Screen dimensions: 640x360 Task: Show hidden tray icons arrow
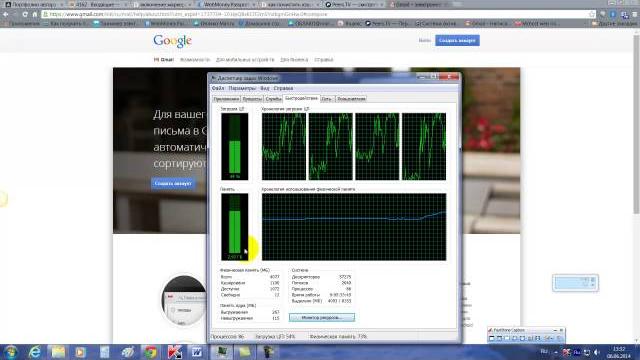coord(556,352)
